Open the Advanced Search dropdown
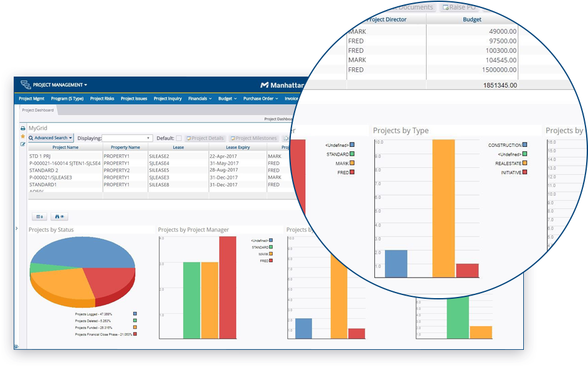The image size is (588, 366). [x=51, y=138]
